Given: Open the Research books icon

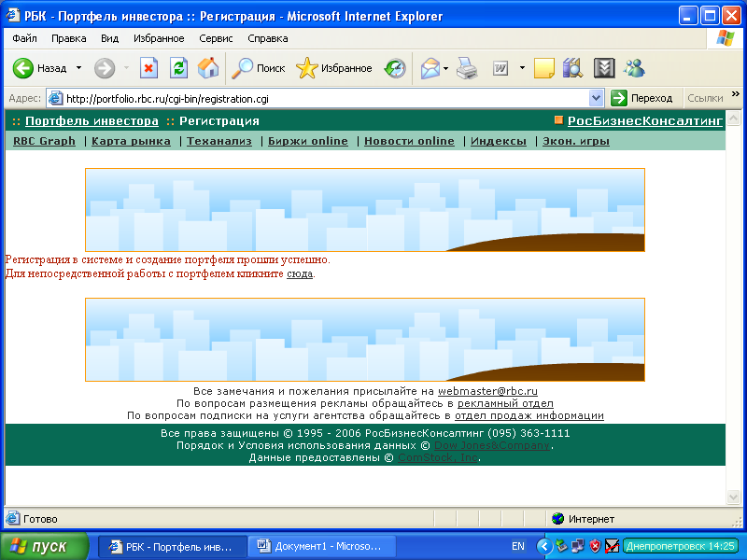Looking at the screenshot, I should click(572, 68).
